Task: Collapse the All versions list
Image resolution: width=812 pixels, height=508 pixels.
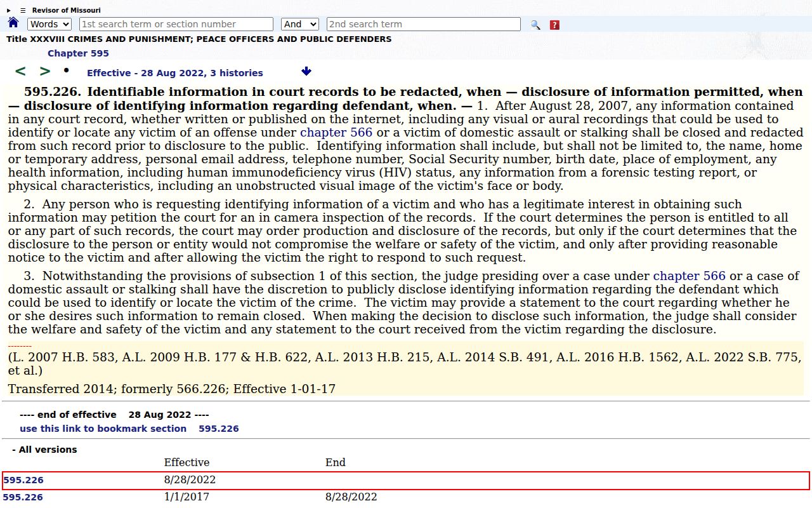Action: [x=44, y=450]
